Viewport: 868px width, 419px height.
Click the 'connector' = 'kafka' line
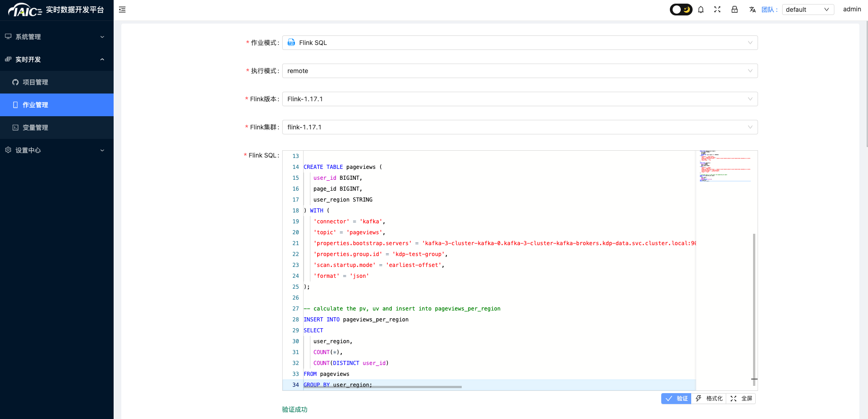[349, 222]
